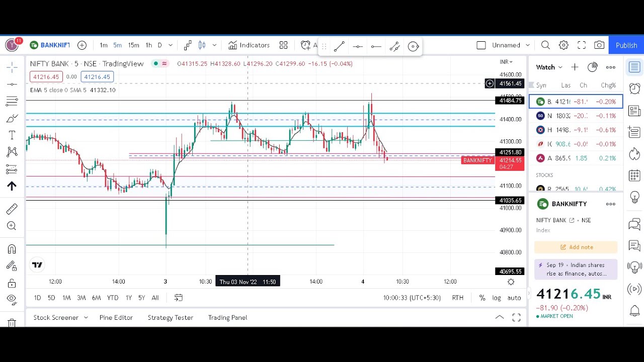Open chart settings gear in top toolbar
This screenshot has height=362, width=644.
pyautogui.click(x=563, y=45)
